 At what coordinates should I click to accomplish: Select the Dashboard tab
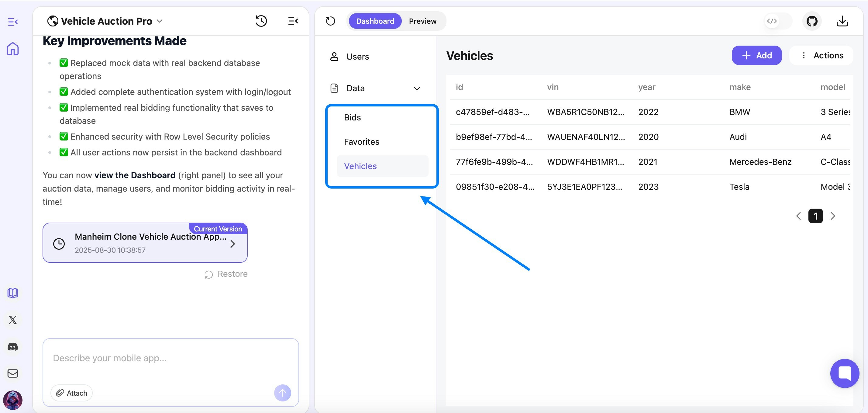pos(375,21)
